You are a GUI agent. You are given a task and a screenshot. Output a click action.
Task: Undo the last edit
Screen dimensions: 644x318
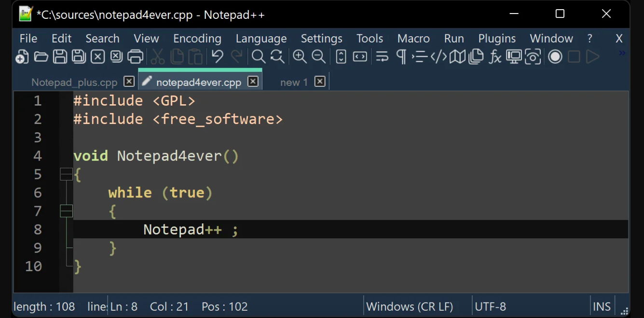pyautogui.click(x=218, y=57)
